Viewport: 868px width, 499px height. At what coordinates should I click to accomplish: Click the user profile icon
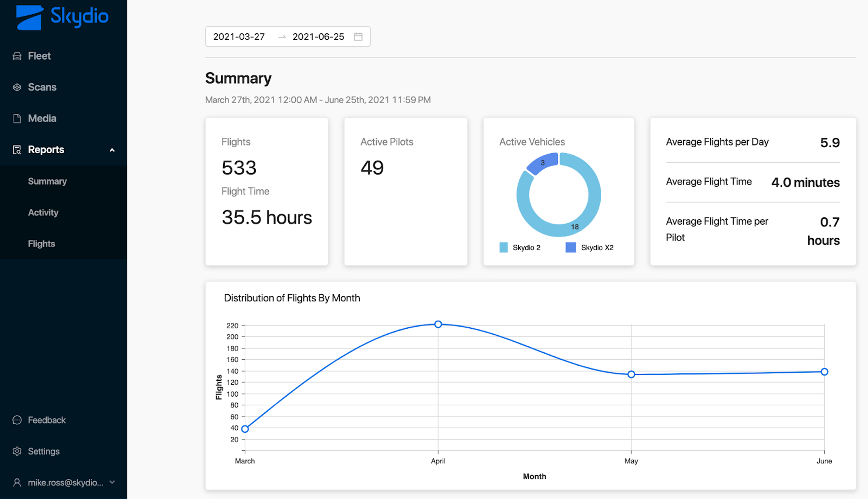tap(17, 483)
